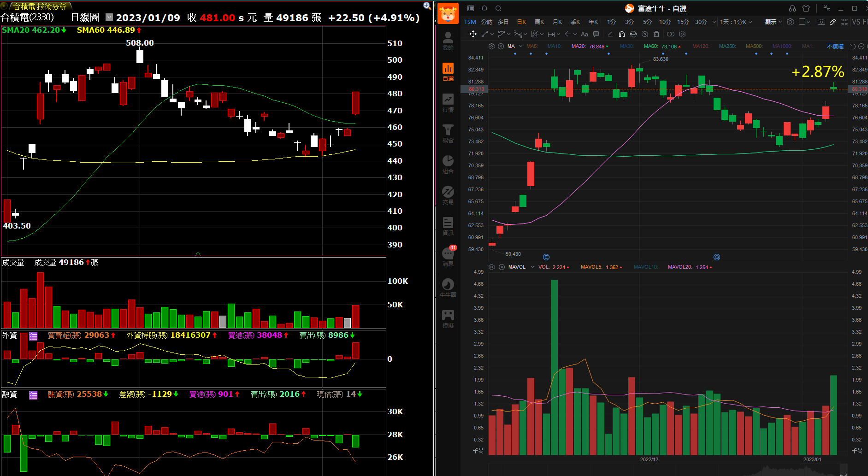Click the 不復權 adjustment link
Viewport: 868px width, 476px height.
pyautogui.click(x=835, y=46)
